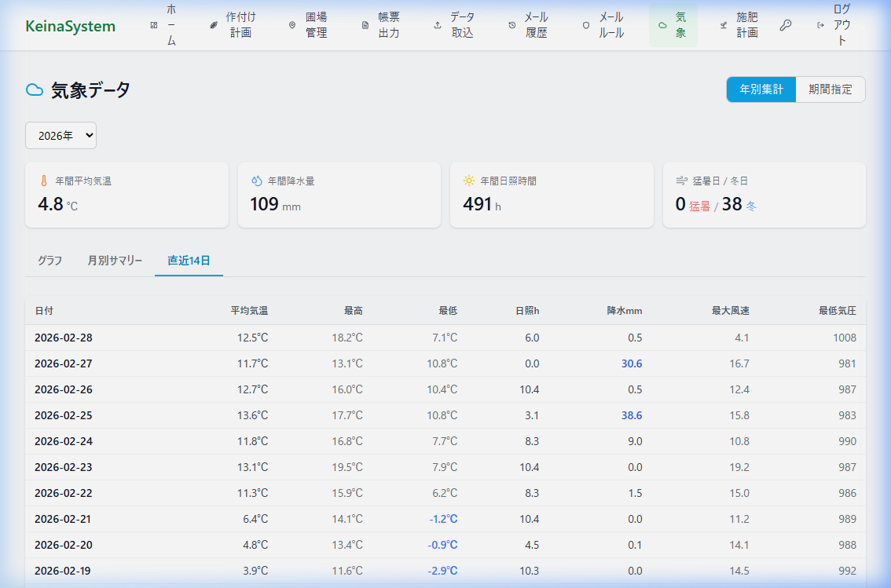Click the home icon in the navigation
Viewport: 891px width, 588px height.
point(154,25)
